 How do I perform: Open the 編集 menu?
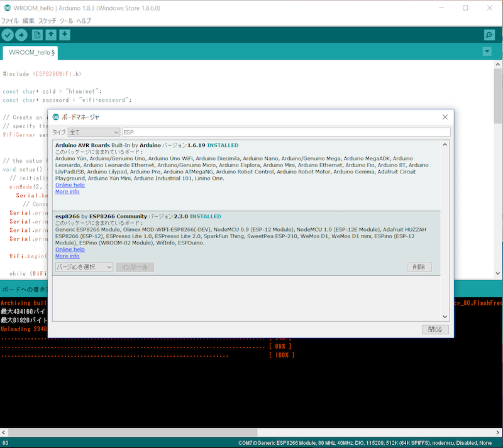(x=28, y=21)
